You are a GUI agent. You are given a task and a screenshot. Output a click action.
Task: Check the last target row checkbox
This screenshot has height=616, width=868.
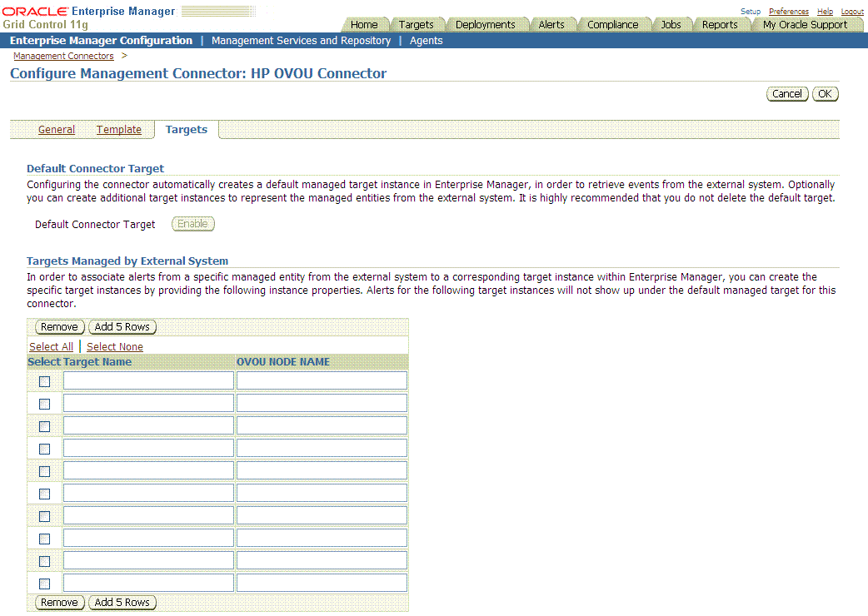(44, 583)
